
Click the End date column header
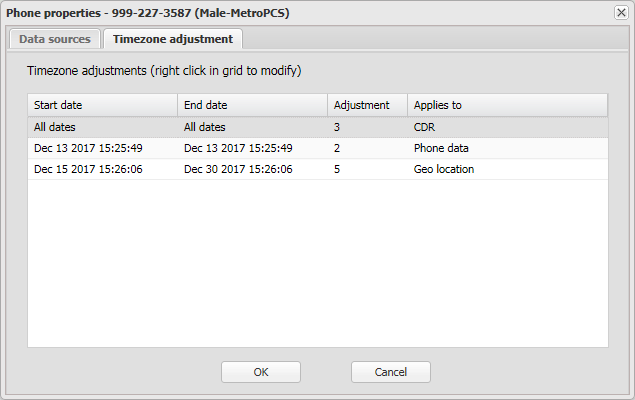tap(252, 105)
